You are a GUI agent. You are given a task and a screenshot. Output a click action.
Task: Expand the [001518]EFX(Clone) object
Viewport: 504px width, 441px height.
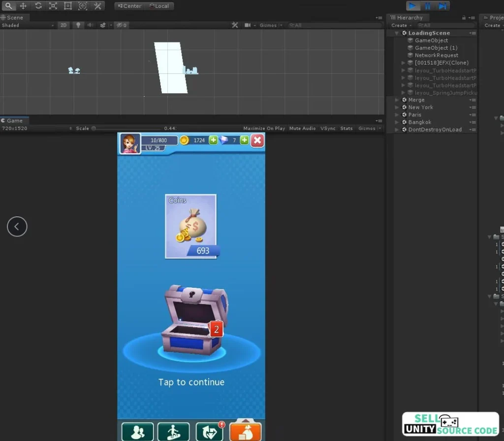point(403,63)
